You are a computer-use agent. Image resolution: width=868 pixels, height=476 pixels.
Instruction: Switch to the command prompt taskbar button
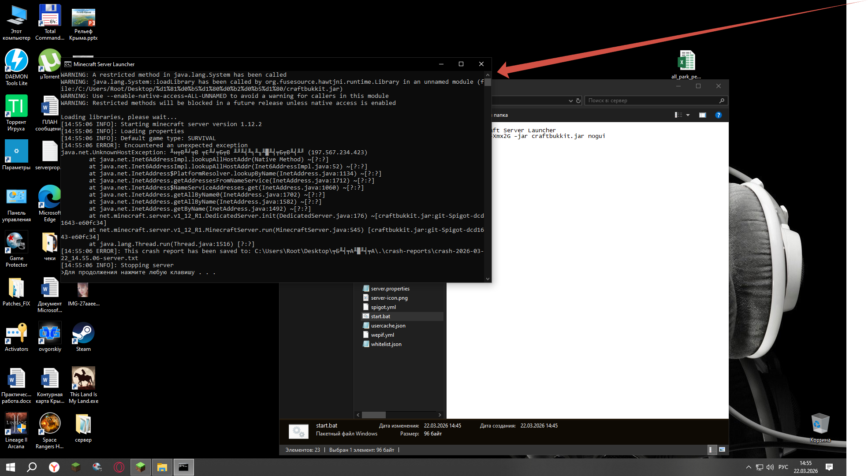[183, 467]
